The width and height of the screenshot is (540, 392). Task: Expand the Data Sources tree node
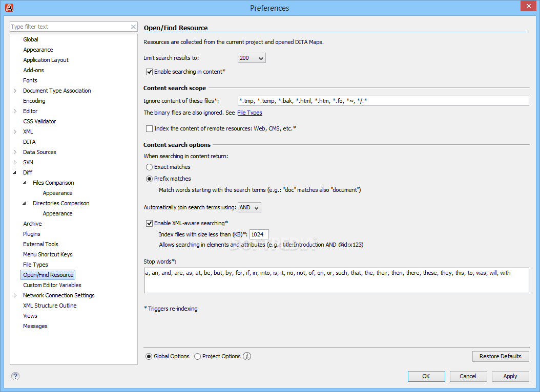[x=15, y=152]
